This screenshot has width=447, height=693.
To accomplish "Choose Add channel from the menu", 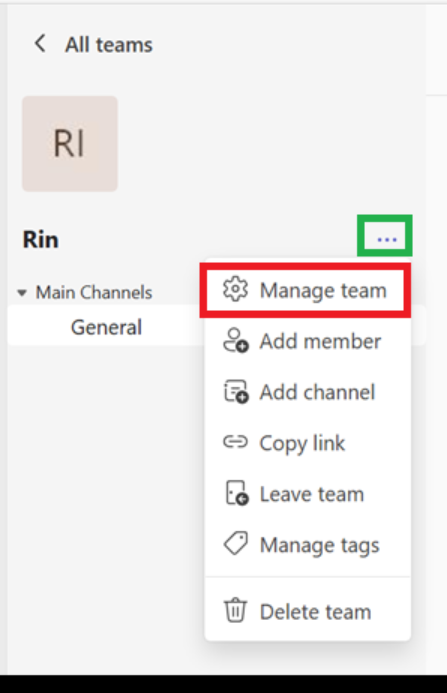I will (x=308, y=392).
